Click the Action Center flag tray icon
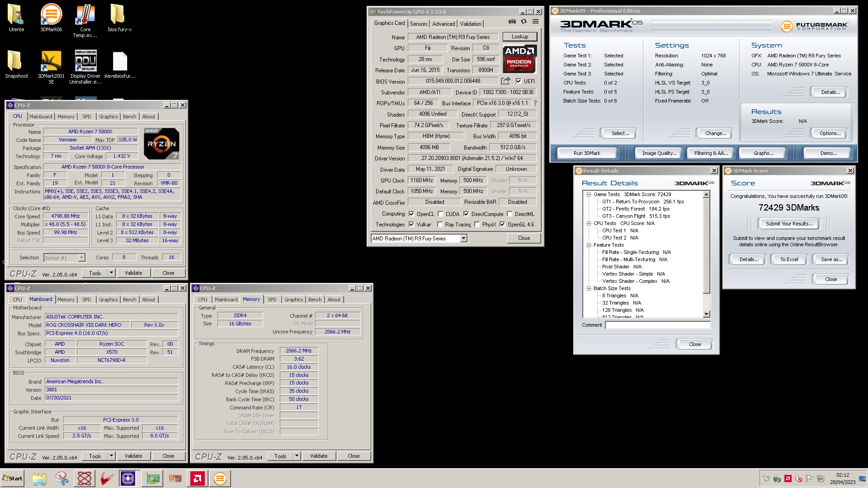The image size is (868, 488). 810,479
